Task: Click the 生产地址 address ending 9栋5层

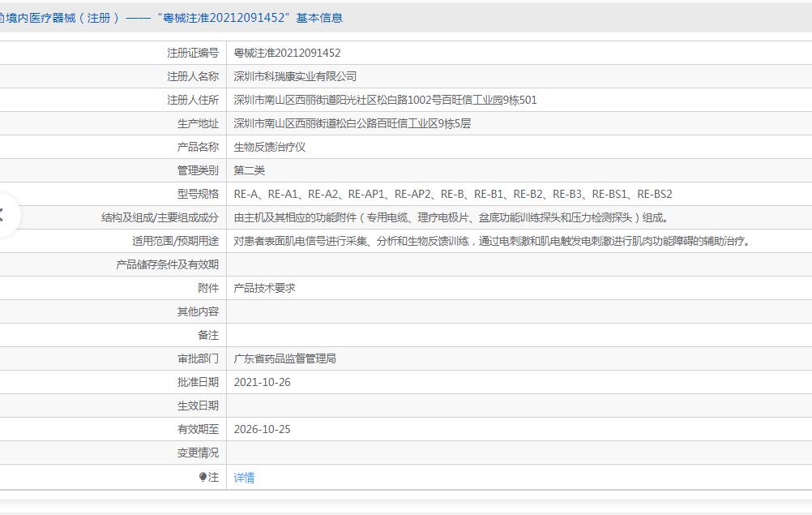Action: [x=353, y=123]
